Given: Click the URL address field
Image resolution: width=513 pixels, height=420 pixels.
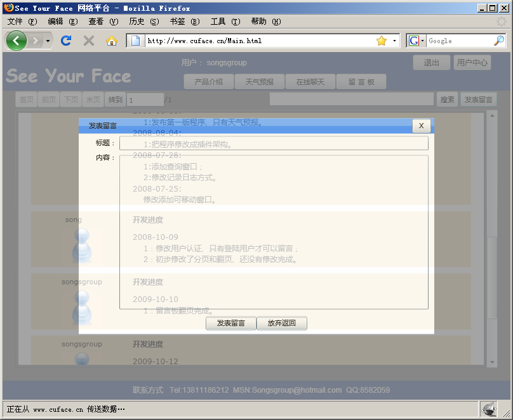Looking at the screenshot, I should [x=260, y=41].
